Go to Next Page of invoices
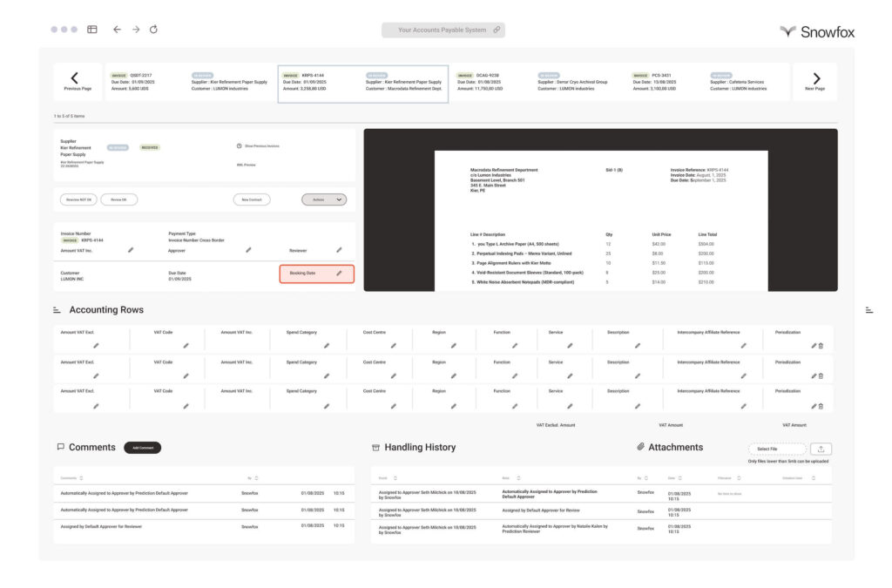Viewport: 892px width, 588px height. [815, 82]
